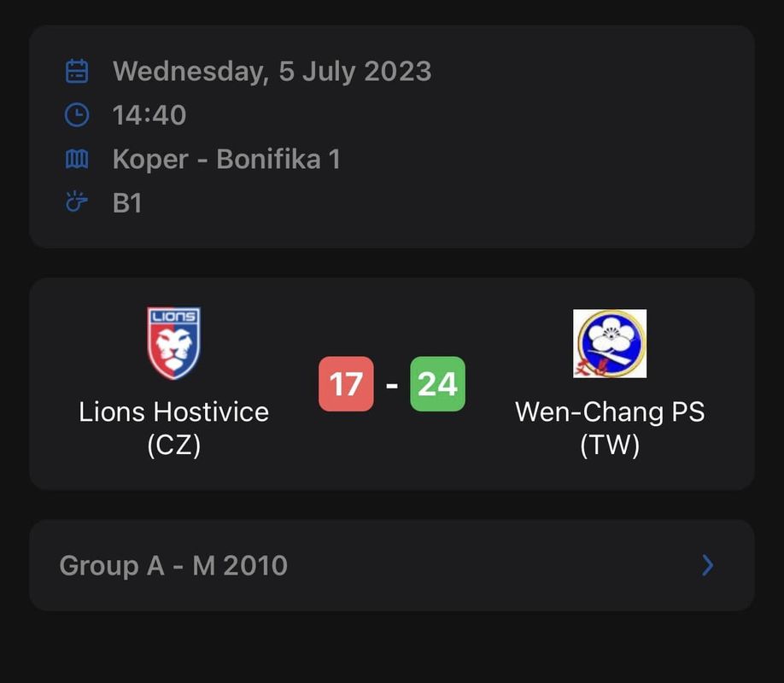Open the Lions Hostivice team logo

tap(174, 343)
